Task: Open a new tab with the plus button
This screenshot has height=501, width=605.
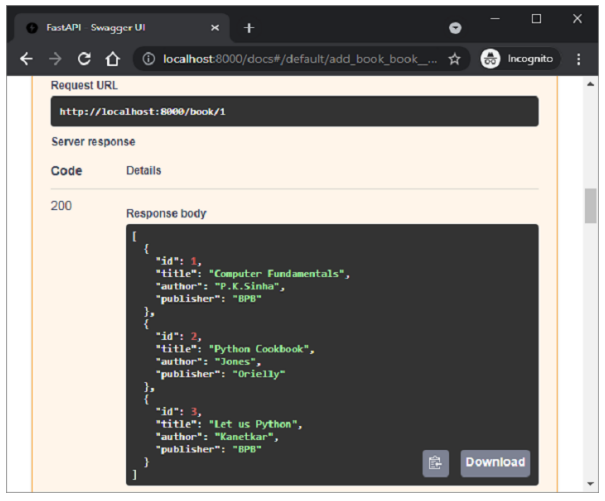Action: [249, 27]
